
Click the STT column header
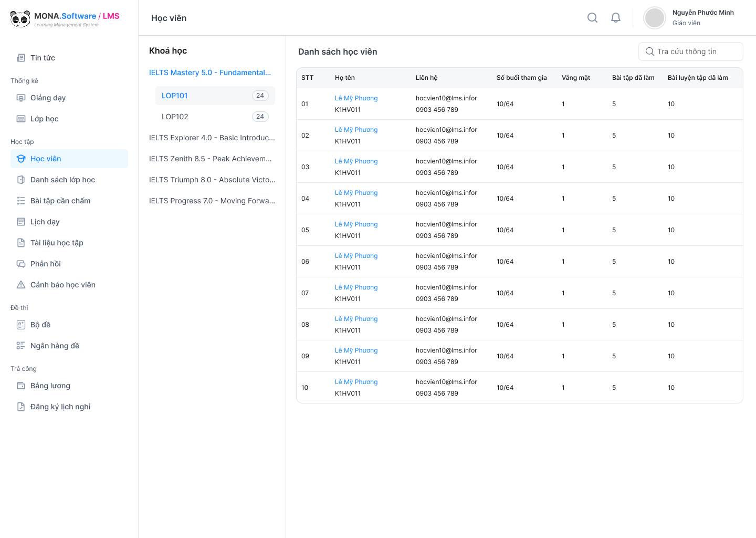(308, 78)
